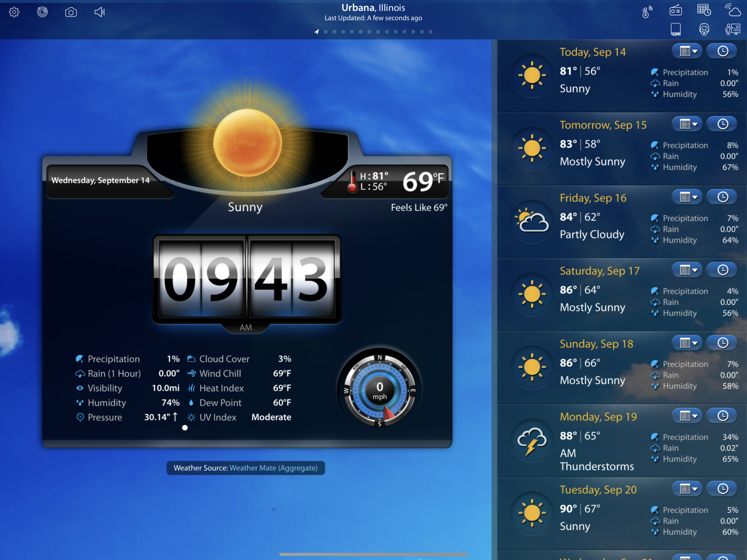
Task: Open the thermometer sensor icon
Action: (x=647, y=11)
